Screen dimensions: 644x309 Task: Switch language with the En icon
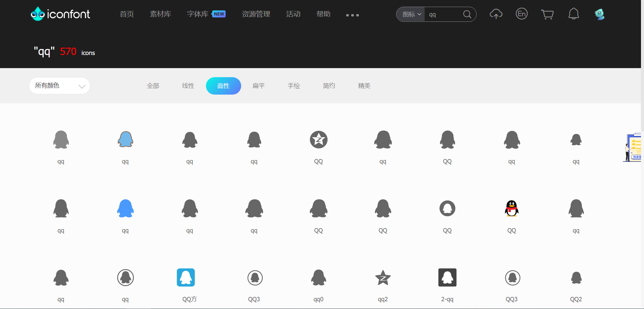pyautogui.click(x=522, y=14)
